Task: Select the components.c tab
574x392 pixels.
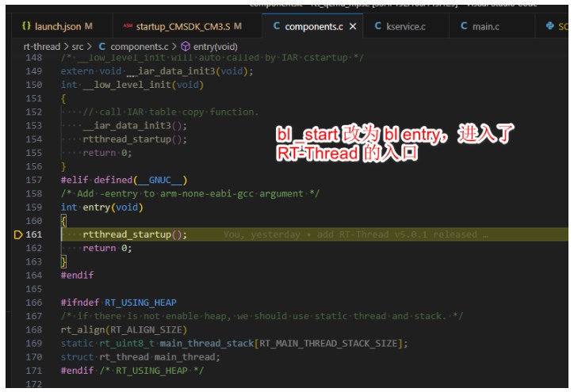Action: 313,26
